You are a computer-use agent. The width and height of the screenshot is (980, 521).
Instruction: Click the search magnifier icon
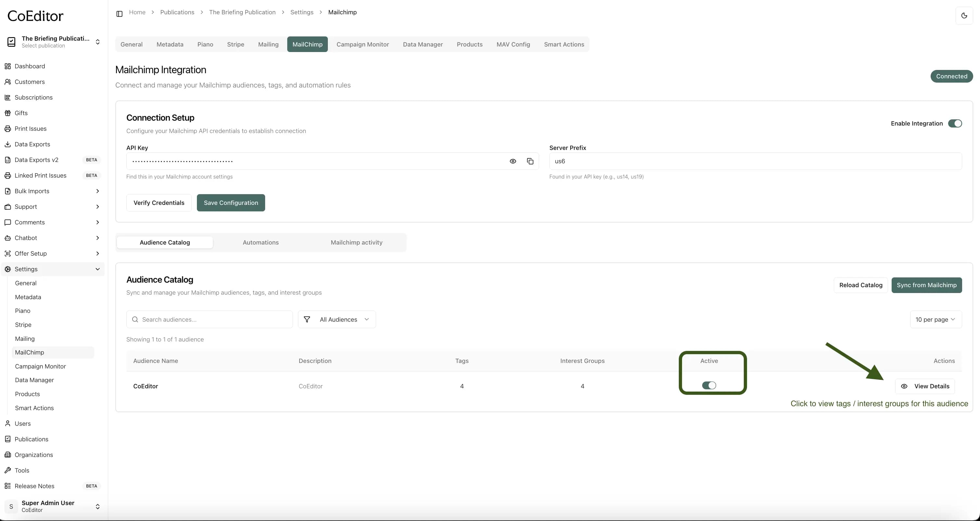[x=135, y=320]
